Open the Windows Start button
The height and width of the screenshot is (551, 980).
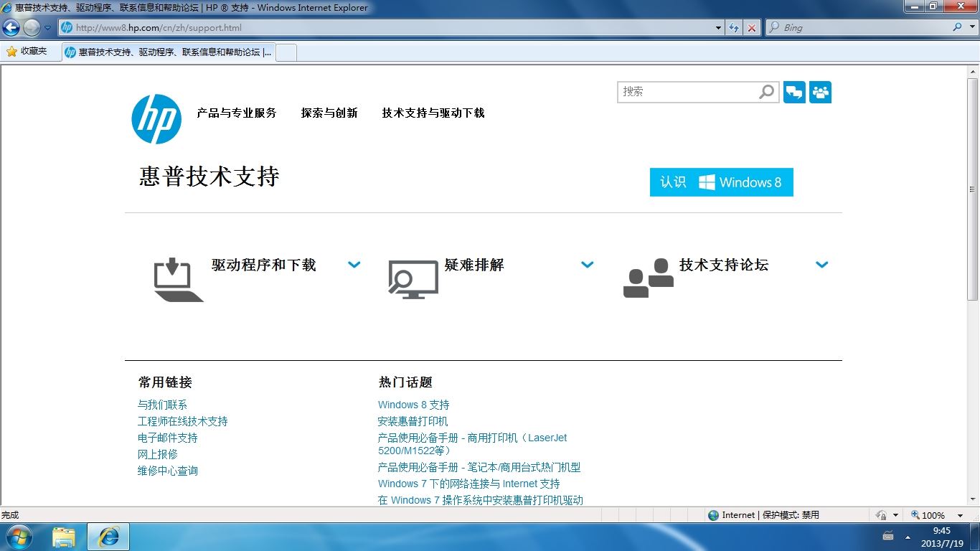pyautogui.click(x=19, y=537)
